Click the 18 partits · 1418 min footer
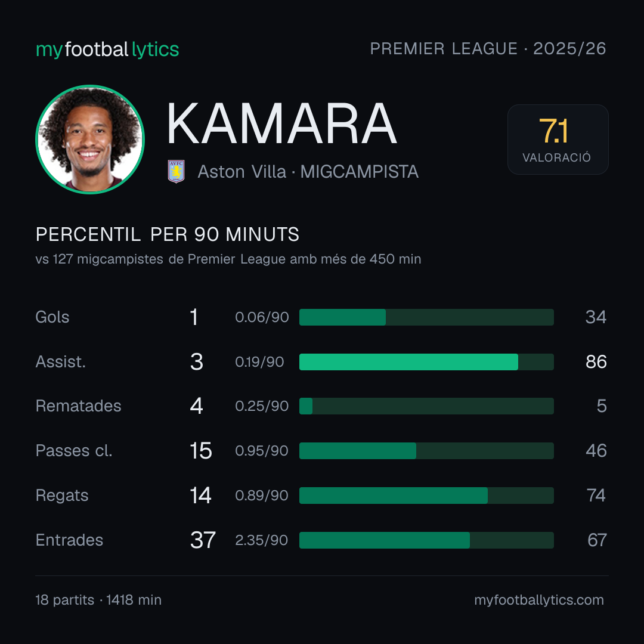This screenshot has height=644, width=644. click(98, 600)
